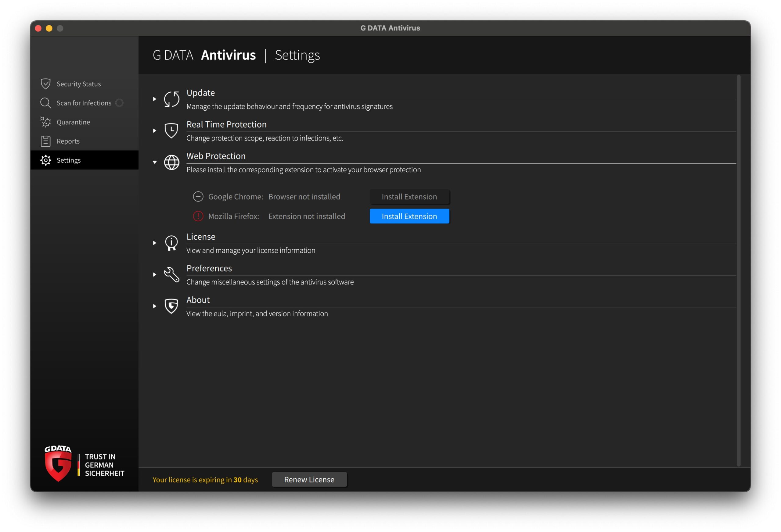Click Install Extension for Google Chrome
The width and height of the screenshot is (781, 532).
coord(409,196)
